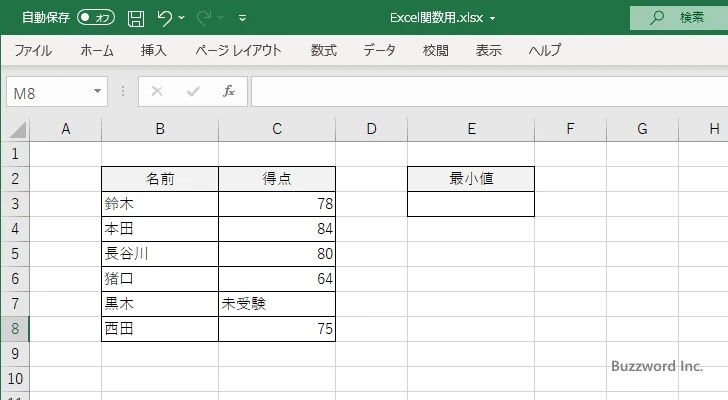Open the 表示 tab

pyautogui.click(x=488, y=50)
